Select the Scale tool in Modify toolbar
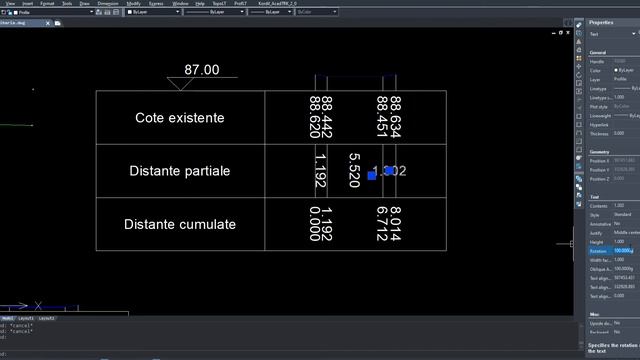The width and height of the screenshot is (640, 360). [x=579, y=83]
